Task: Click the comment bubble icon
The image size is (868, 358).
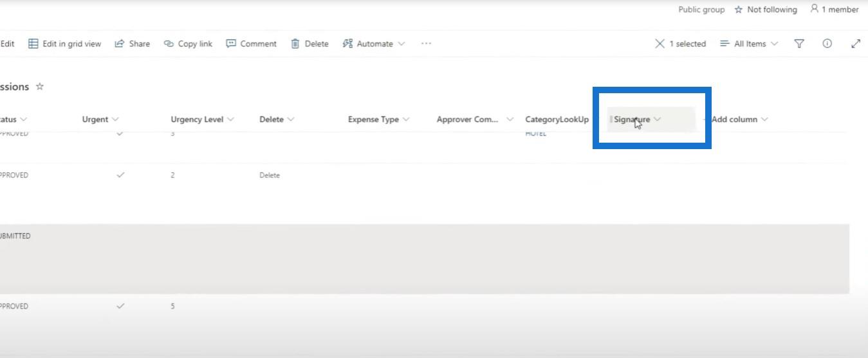Action: tap(231, 44)
